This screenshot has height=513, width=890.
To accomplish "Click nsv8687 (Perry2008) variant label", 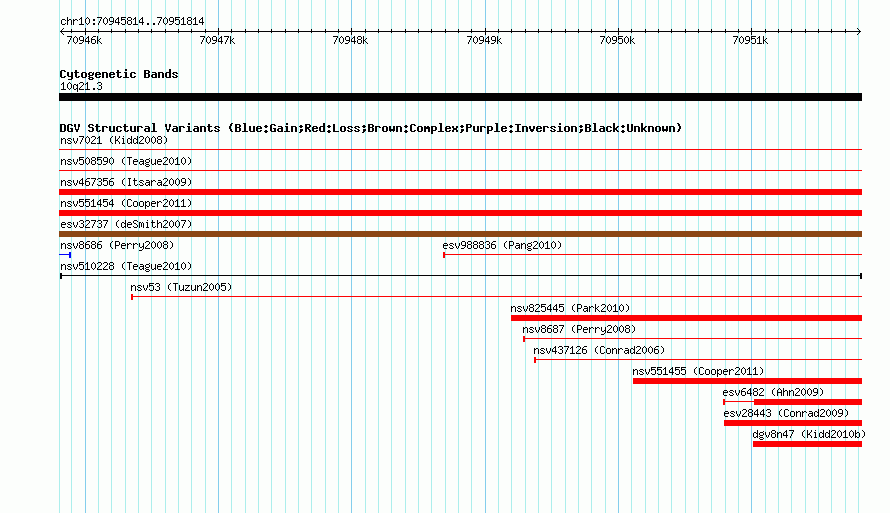I will click(579, 329).
